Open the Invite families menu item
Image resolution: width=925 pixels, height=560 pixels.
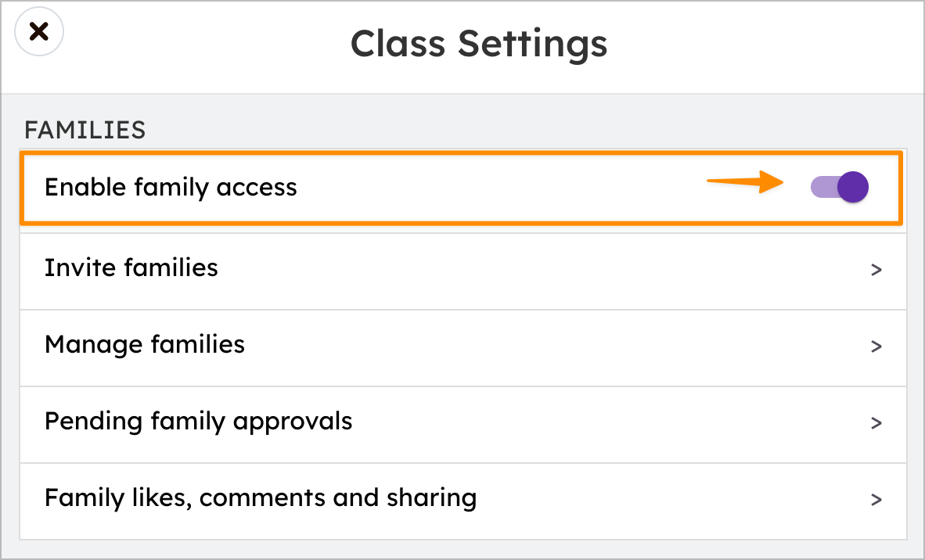[x=131, y=268]
